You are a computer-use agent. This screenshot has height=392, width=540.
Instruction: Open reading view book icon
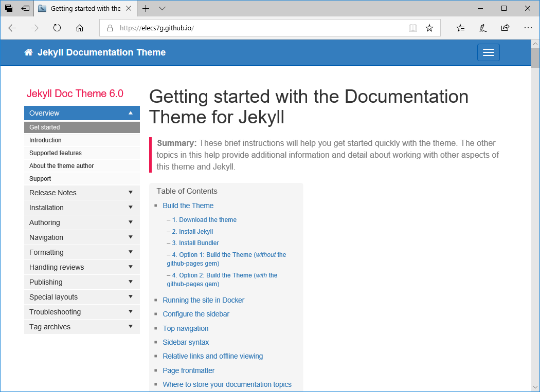(x=413, y=28)
